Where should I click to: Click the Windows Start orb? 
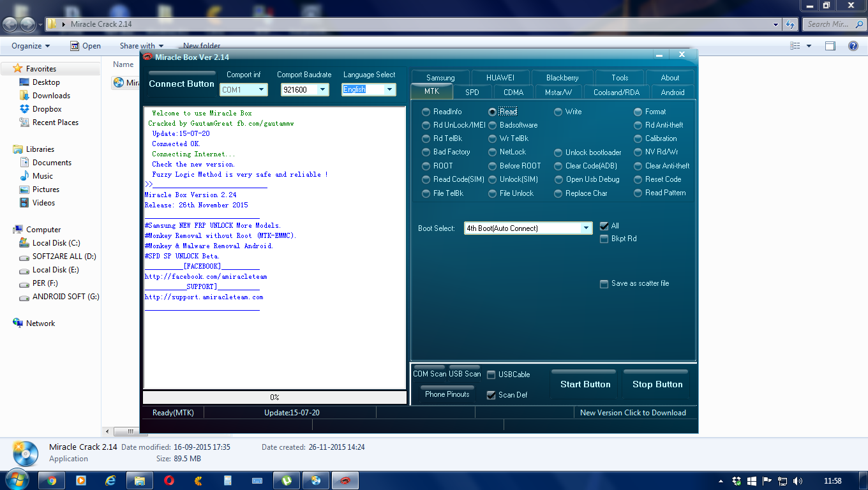[x=18, y=479]
